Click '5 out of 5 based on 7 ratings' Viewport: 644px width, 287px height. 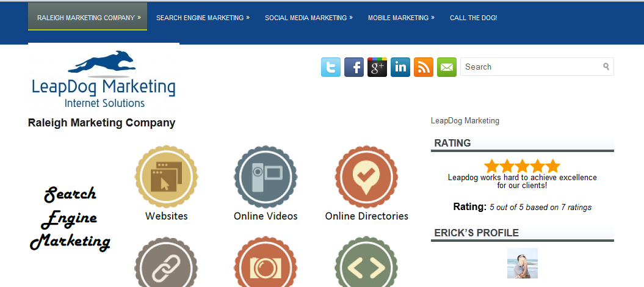[x=540, y=208]
